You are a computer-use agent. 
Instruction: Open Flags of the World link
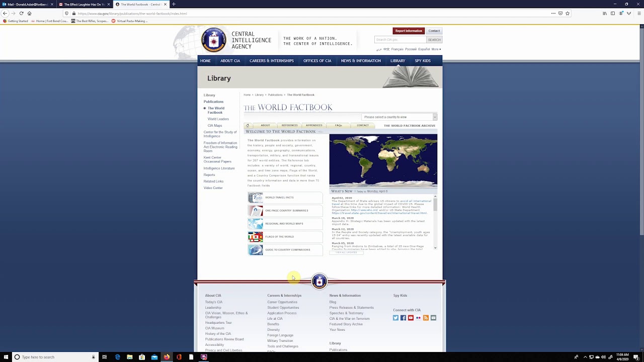tap(285, 237)
